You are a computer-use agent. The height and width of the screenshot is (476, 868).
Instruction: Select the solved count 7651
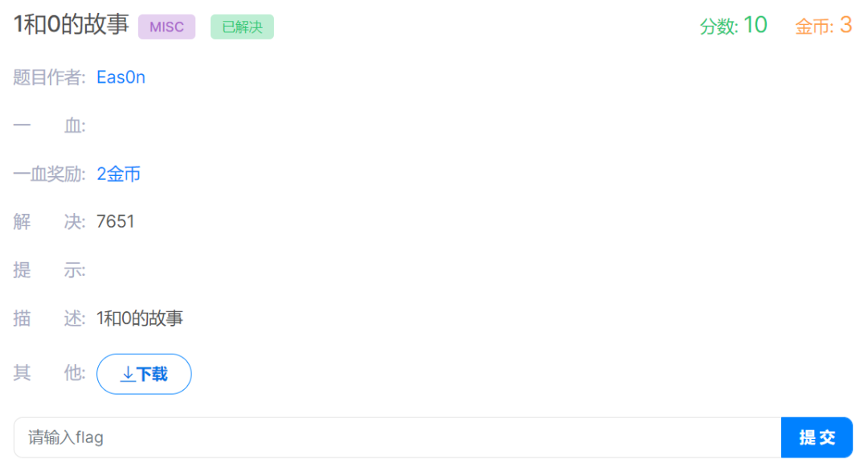115,222
